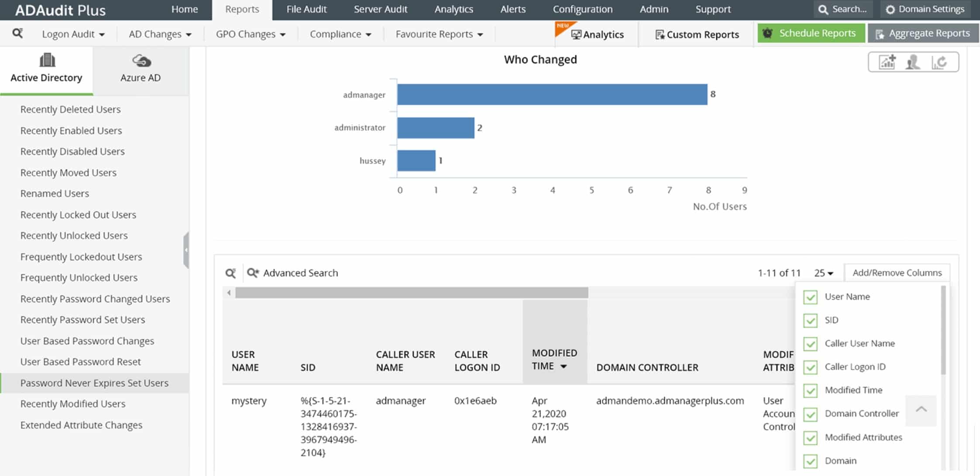Image resolution: width=980 pixels, height=476 pixels.
Task: Open Extended Attribute Changes report
Action: pos(81,425)
